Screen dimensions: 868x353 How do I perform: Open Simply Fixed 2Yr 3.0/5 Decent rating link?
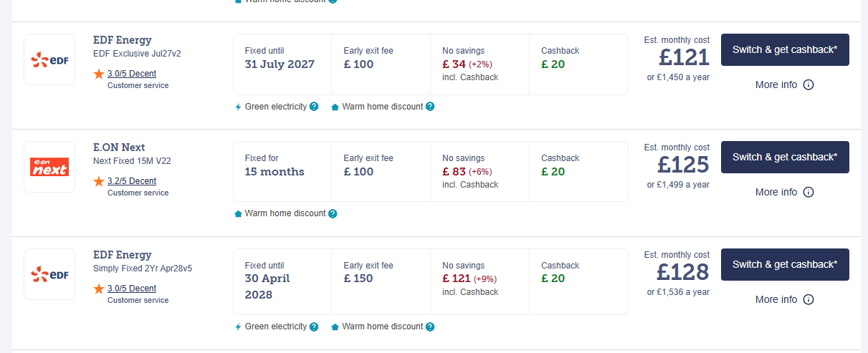(x=132, y=289)
